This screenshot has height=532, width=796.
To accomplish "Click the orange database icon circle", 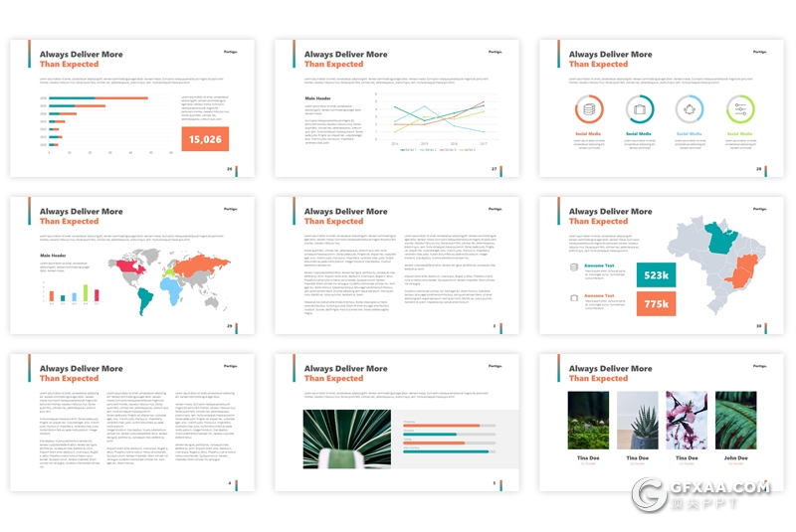I will (588, 109).
